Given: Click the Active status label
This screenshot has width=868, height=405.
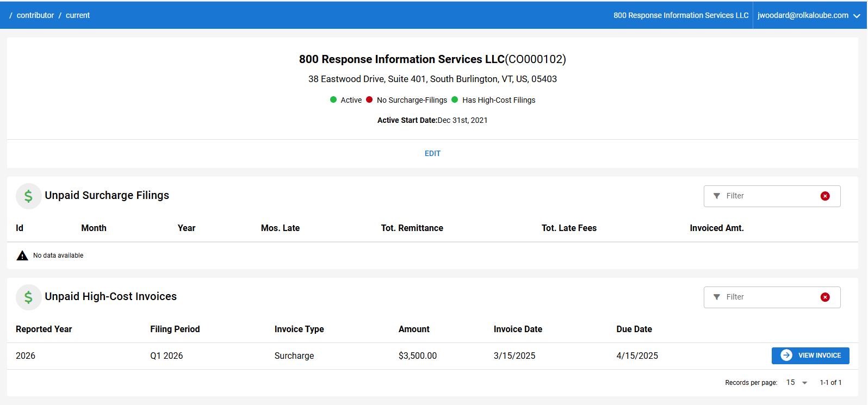Looking at the screenshot, I should [351, 100].
